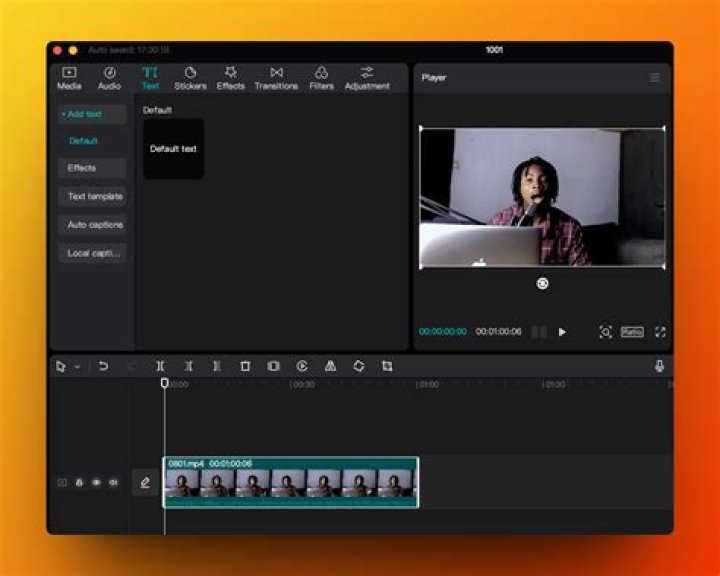
Task: Open the Stickers panel
Action: coord(190,78)
